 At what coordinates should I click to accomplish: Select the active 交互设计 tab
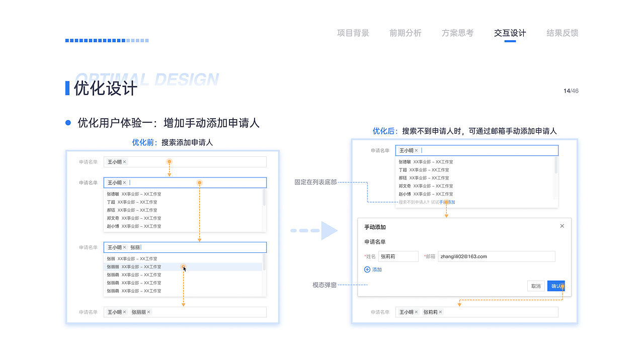pyautogui.click(x=510, y=33)
